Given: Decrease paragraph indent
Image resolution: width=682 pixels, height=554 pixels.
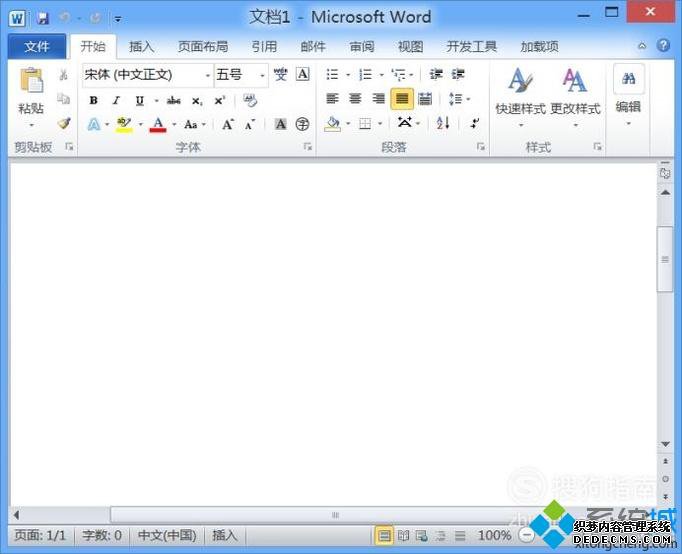Looking at the screenshot, I should (x=435, y=74).
